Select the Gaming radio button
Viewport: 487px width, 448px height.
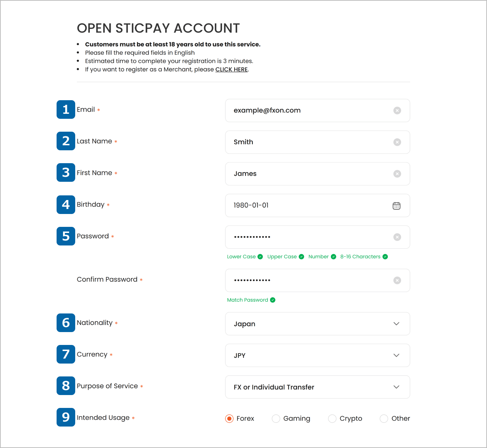276,418
